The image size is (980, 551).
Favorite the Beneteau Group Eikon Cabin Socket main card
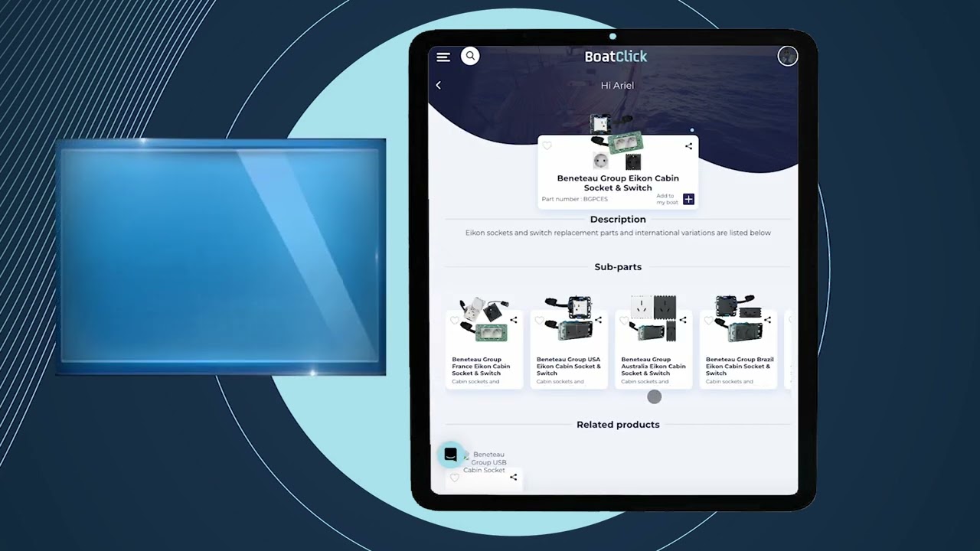pyautogui.click(x=547, y=145)
